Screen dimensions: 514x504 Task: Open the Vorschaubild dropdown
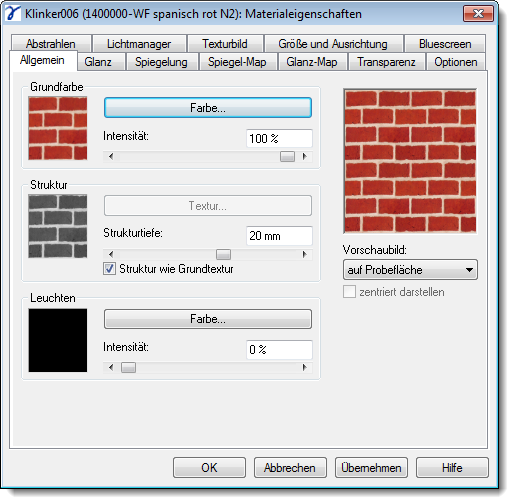[x=410, y=270]
